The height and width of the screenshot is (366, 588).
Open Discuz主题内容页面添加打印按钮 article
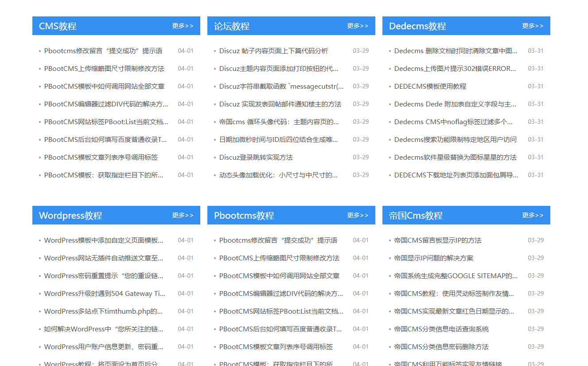279,69
